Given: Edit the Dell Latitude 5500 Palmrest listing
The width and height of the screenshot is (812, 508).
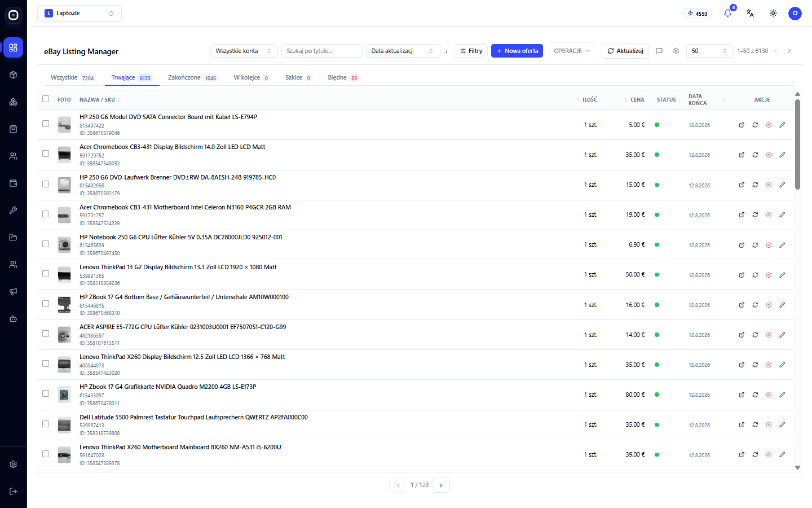Looking at the screenshot, I should coord(782,425).
